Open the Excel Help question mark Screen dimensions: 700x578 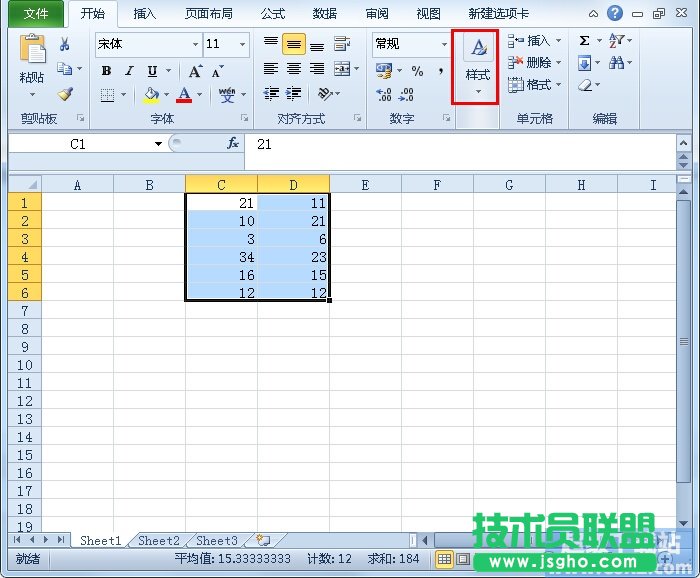(x=615, y=13)
